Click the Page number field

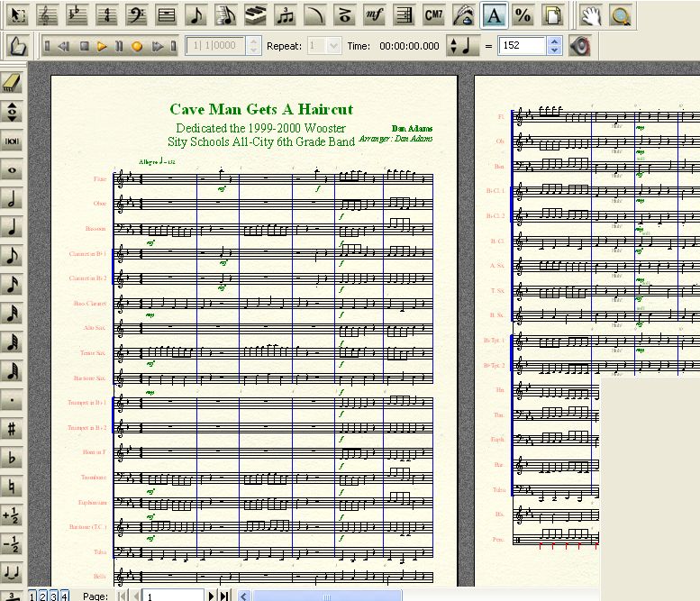(x=174, y=596)
